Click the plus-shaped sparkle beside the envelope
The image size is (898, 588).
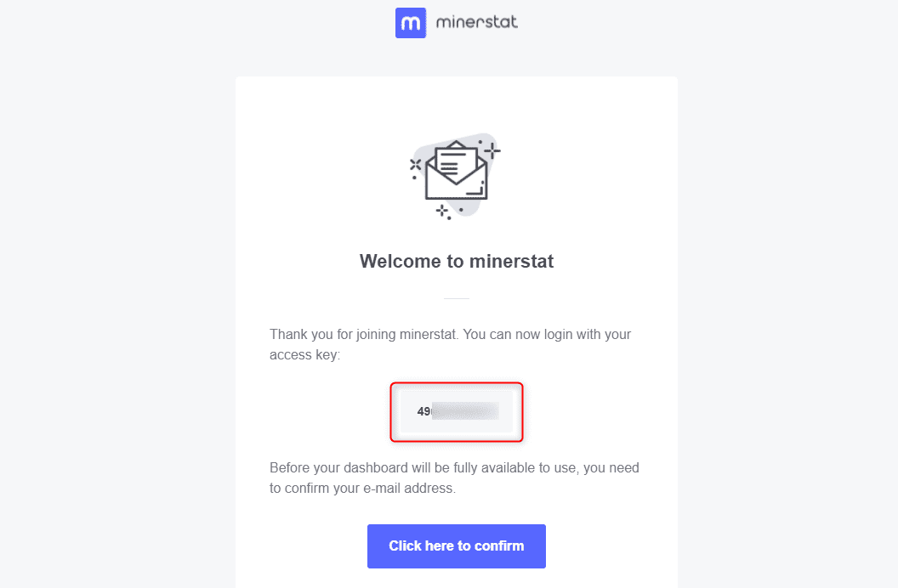492,151
